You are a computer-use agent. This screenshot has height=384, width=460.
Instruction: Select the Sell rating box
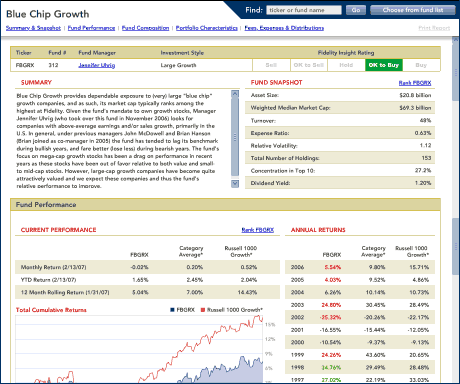271,65
